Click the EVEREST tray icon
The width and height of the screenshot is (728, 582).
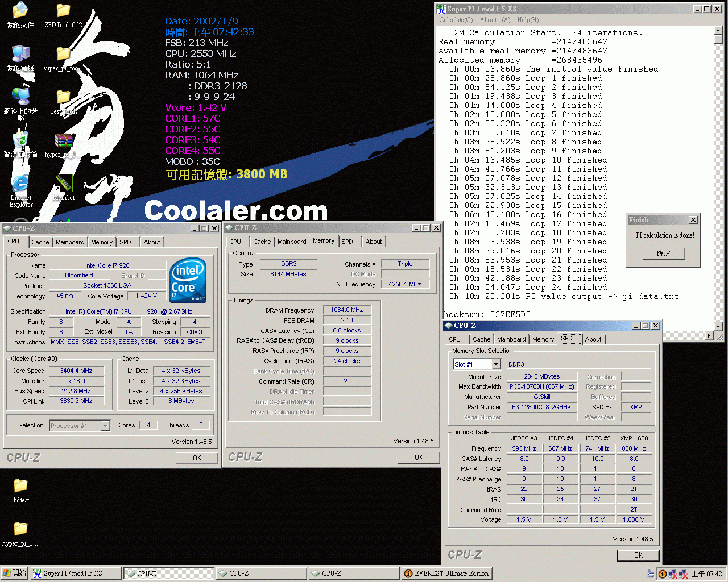(x=662, y=574)
